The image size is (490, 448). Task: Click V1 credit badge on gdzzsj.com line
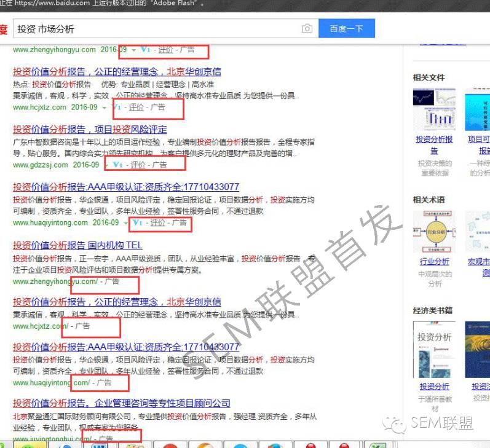click(x=118, y=165)
